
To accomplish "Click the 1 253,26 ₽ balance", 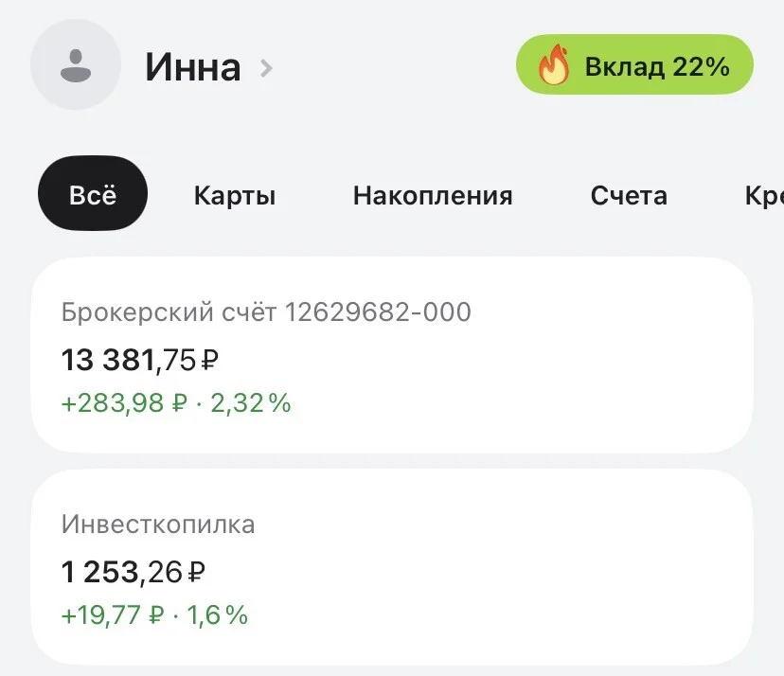I will 133,572.
